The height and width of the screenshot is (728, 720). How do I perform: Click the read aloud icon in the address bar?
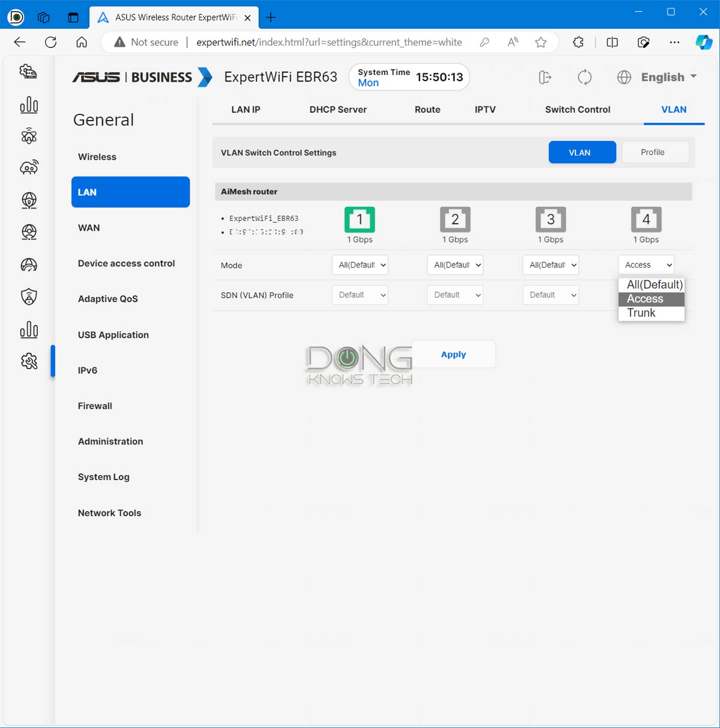pos(512,42)
